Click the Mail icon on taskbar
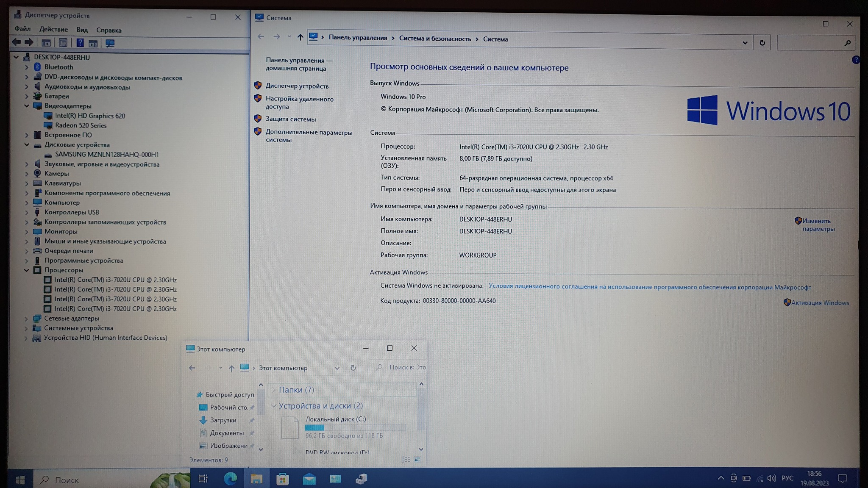The width and height of the screenshot is (868, 488). click(309, 479)
